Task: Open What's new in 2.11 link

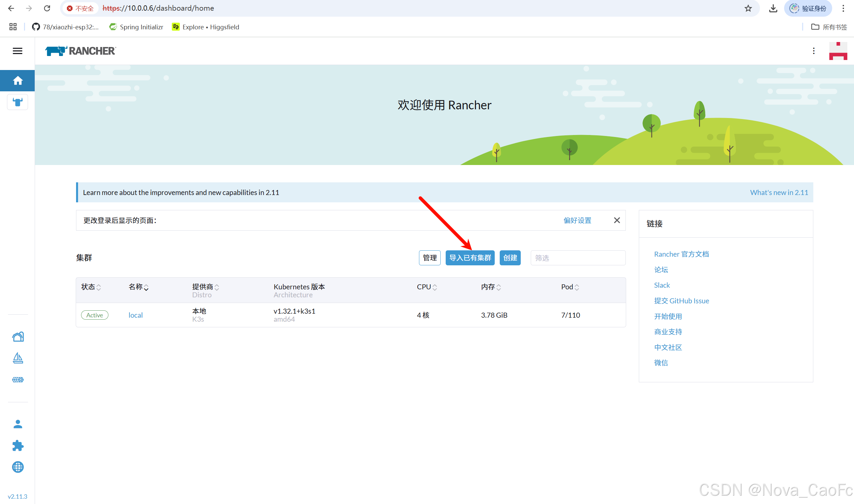Action: pos(779,193)
